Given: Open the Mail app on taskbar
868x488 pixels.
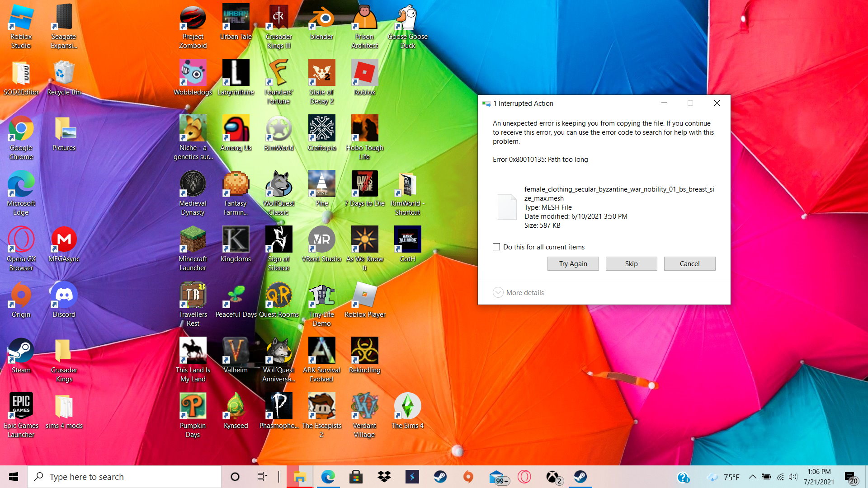Looking at the screenshot, I should [498, 477].
